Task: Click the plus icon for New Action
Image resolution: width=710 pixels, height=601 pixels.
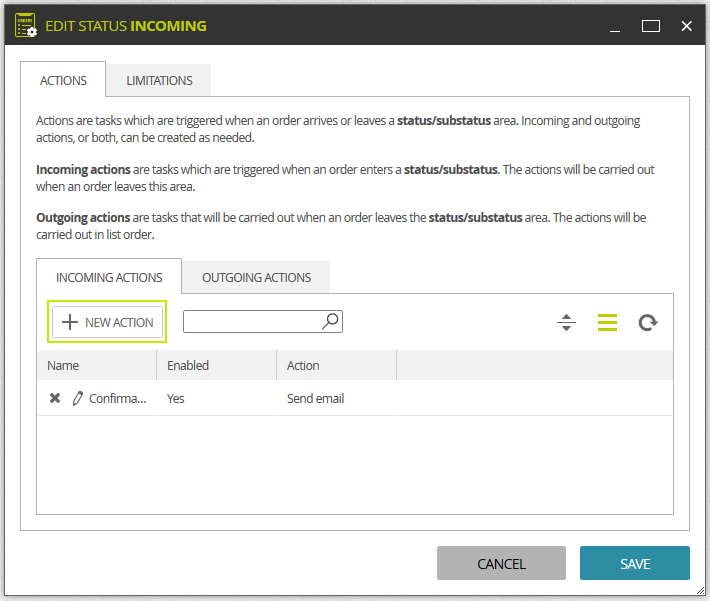Action: [70, 322]
